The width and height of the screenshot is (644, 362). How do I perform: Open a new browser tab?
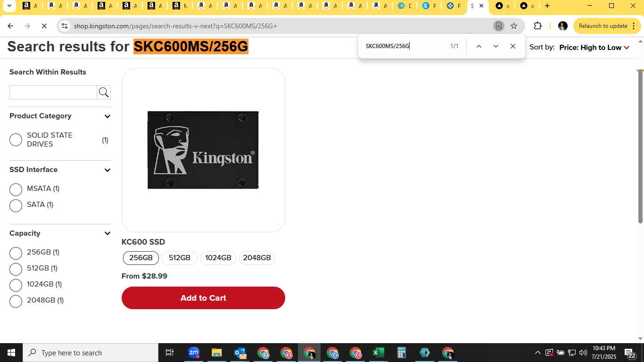click(x=547, y=6)
